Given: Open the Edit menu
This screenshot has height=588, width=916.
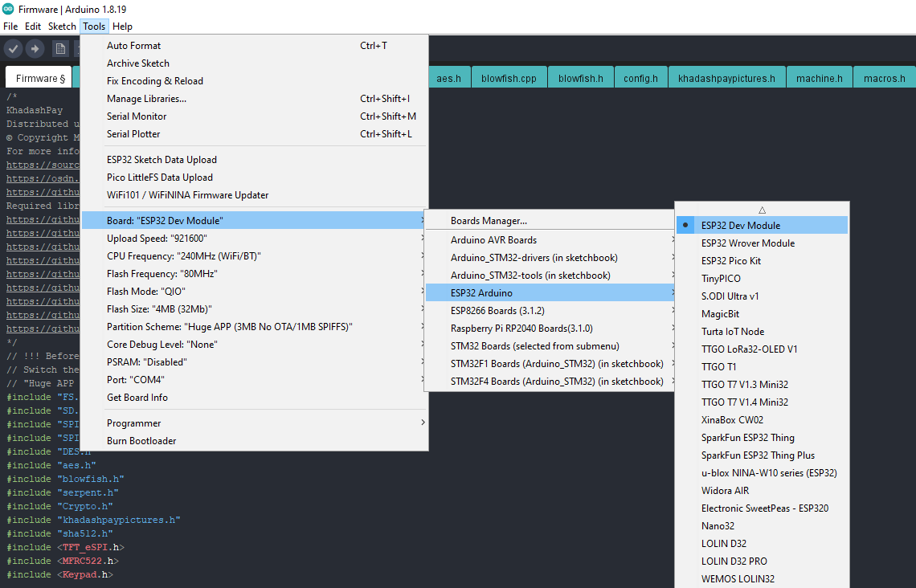Looking at the screenshot, I should click(x=33, y=27).
